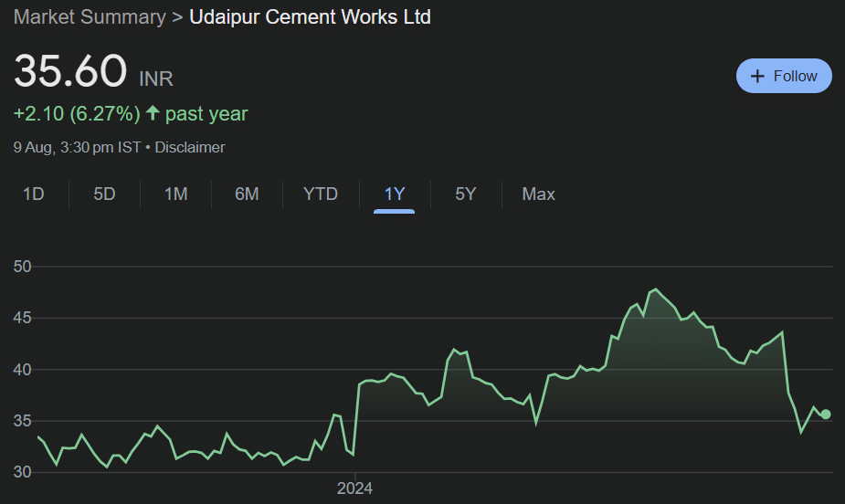Click the latest price dot on chart
The image size is (845, 504).
(826, 415)
